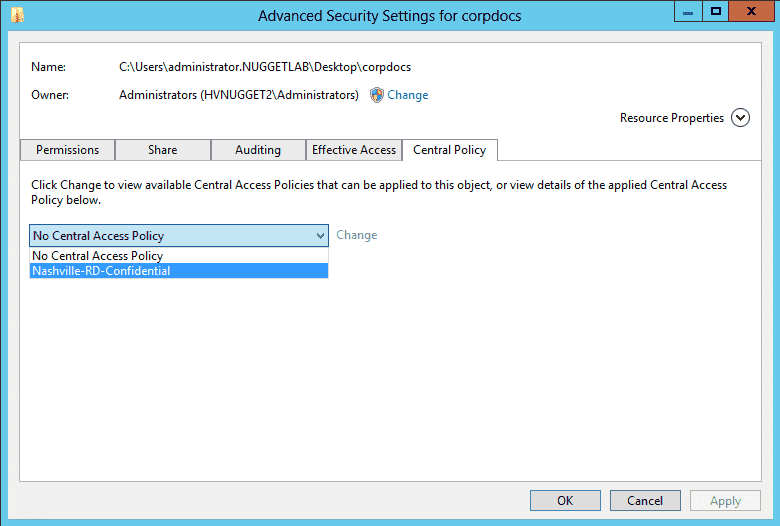Screen dimensions: 780x526
Task: Maximize the Advanced Security Settings window
Action: coord(716,12)
